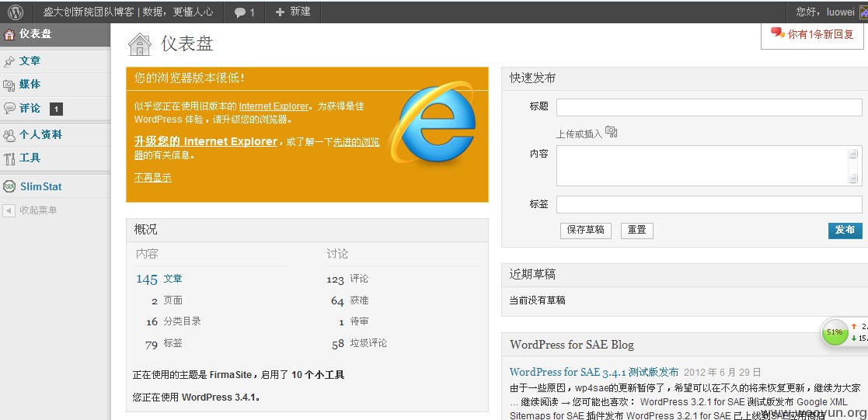Viewport: 868px width, 420px height.
Task: Focus the 标题 title input field
Action: tap(709, 107)
